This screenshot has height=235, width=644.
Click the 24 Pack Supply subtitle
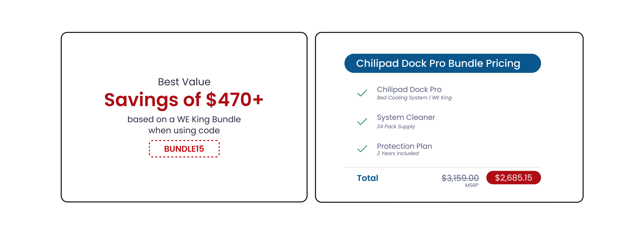[x=396, y=126]
